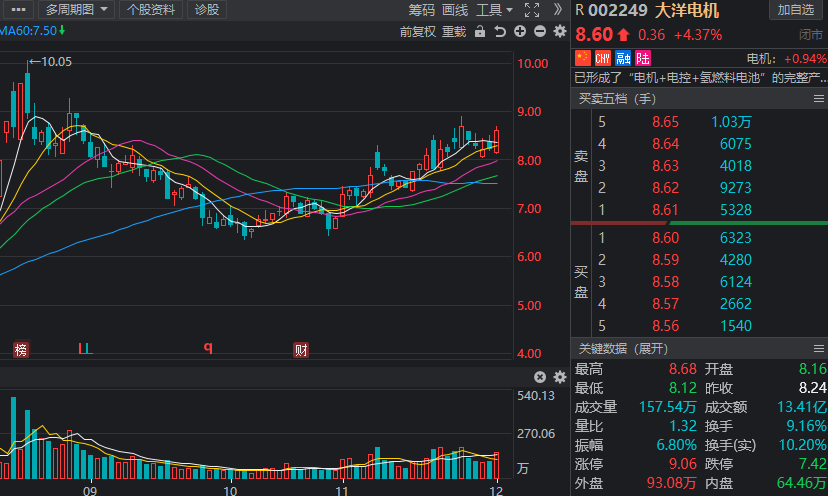Open chart settings gear icon
This screenshot has height=496, width=828.
pos(559,31)
